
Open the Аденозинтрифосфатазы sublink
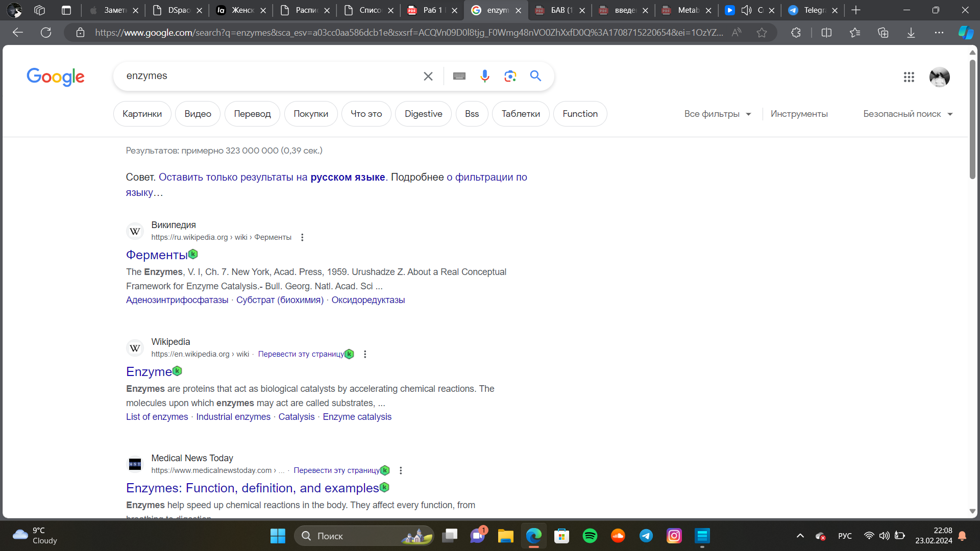177,300
